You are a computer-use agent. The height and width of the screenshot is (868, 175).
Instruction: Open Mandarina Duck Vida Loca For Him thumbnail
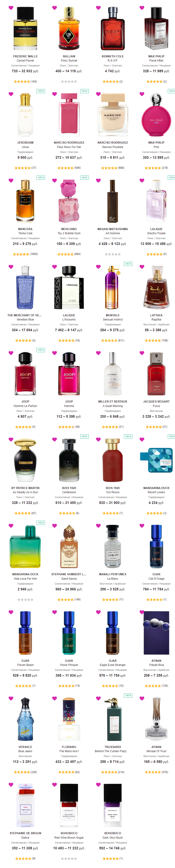point(25,546)
